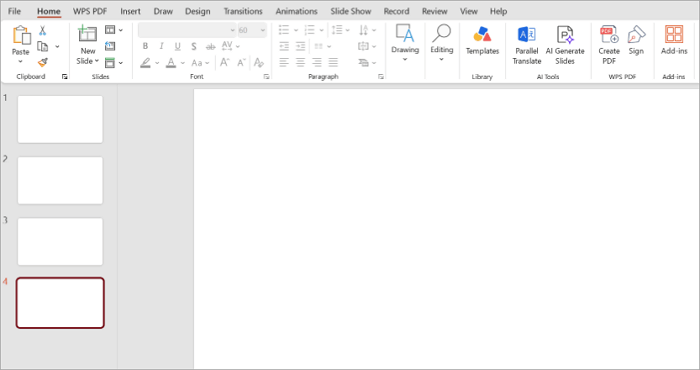Switch to the Design tab
Image resolution: width=700 pixels, height=370 pixels.
point(198,11)
